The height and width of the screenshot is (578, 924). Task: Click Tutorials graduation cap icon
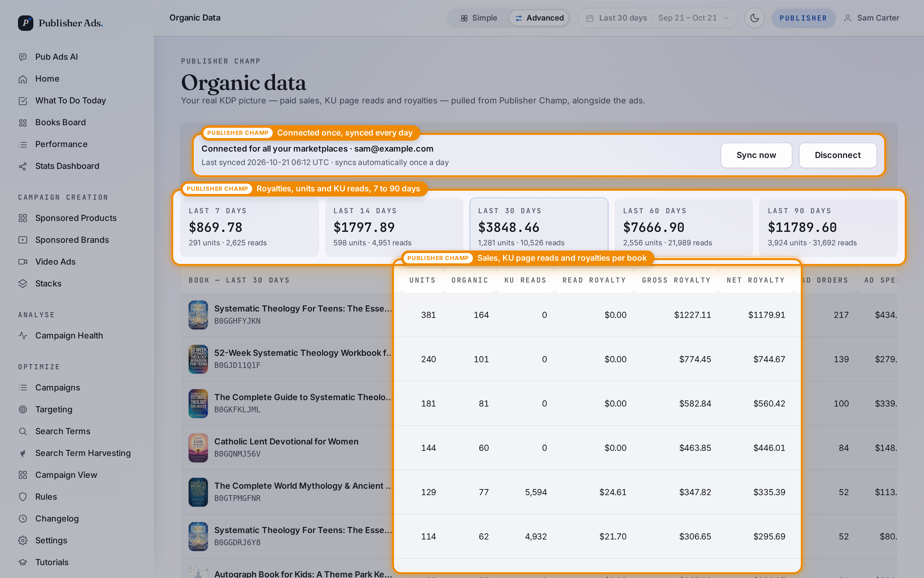pyautogui.click(x=23, y=562)
